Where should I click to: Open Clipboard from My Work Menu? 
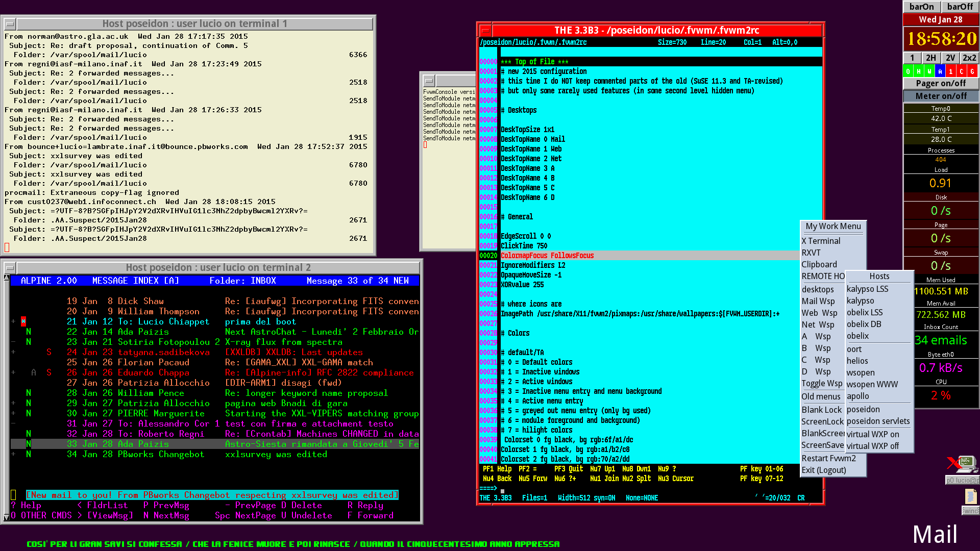coord(833,264)
